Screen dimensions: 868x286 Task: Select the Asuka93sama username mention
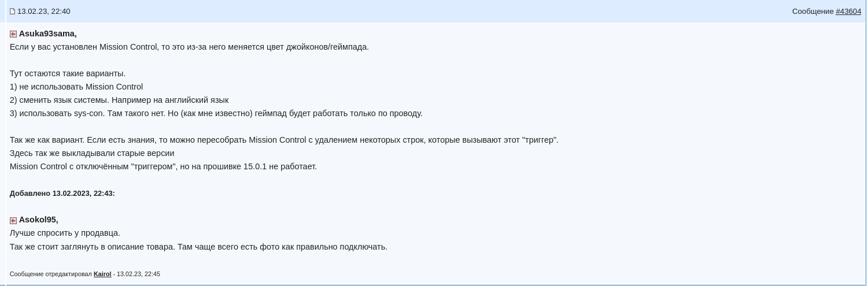(47, 34)
